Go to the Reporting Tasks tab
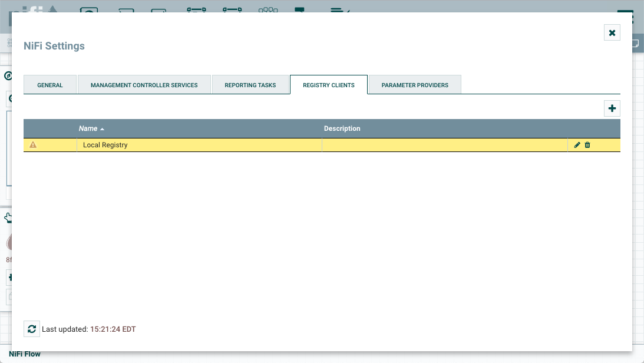This screenshot has height=363, width=644. click(x=250, y=85)
